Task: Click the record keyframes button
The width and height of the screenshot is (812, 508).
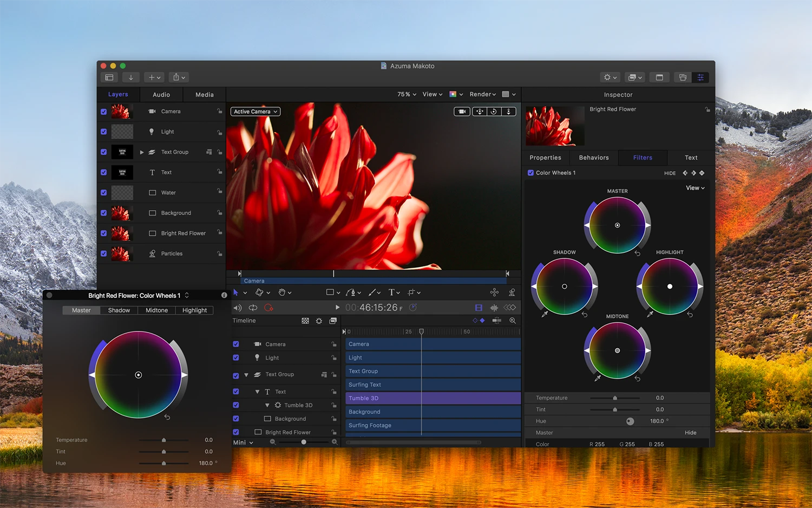Action: click(x=269, y=307)
